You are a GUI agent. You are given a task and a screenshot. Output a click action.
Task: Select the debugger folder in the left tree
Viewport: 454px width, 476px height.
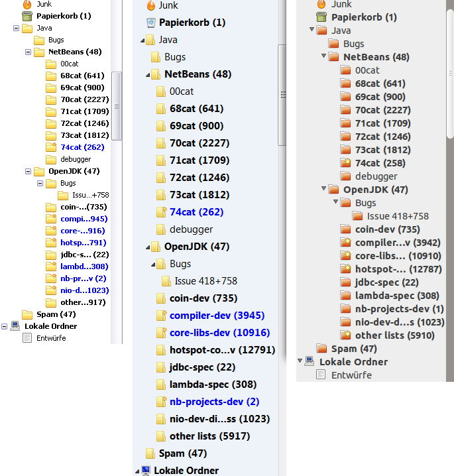[76, 159]
